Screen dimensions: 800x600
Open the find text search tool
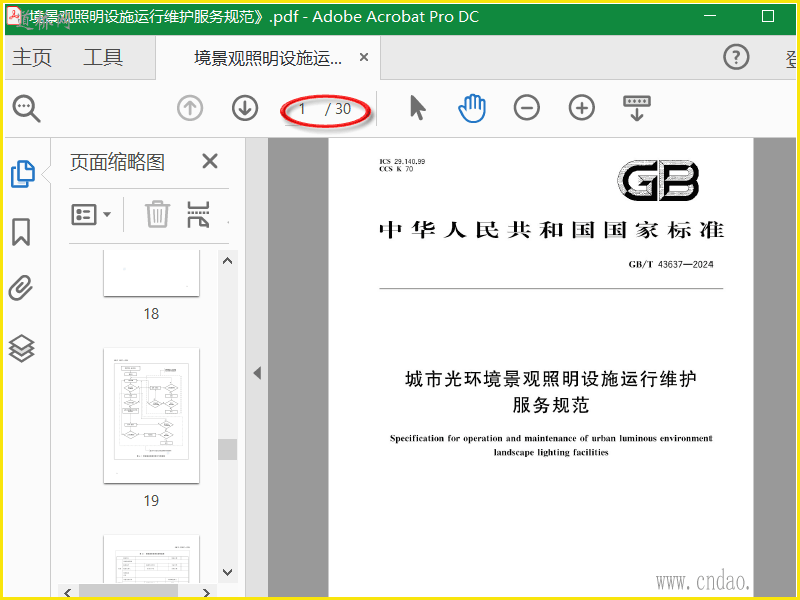click(27, 108)
